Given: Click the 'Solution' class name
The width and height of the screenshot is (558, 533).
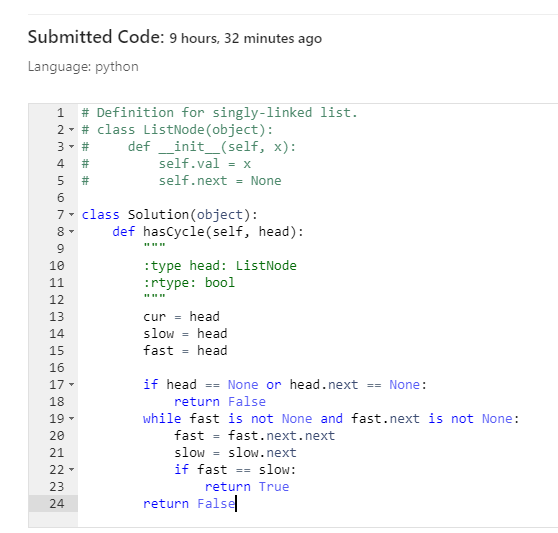Looking at the screenshot, I should [158, 215].
